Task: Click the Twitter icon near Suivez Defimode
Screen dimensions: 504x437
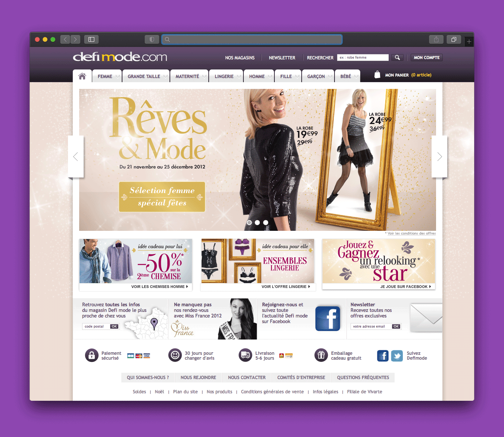Action: coord(397,356)
